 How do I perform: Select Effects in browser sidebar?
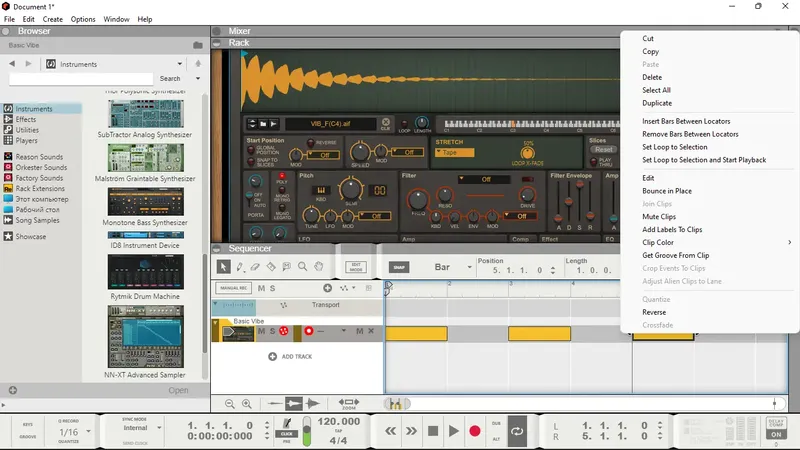(26, 119)
